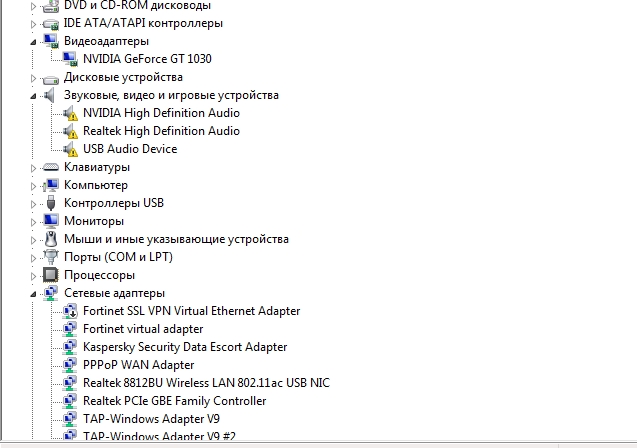
Task: Click the Звуковые, видео и игровые устройства speaker icon
Action: click(x=50, y=95)
